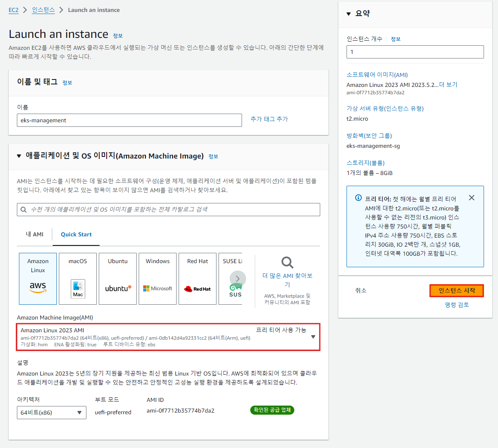Click the AMI catalog search box
The width and height of the screenshot is (498, 448).
pyautogui.click(x=168, y=210)
